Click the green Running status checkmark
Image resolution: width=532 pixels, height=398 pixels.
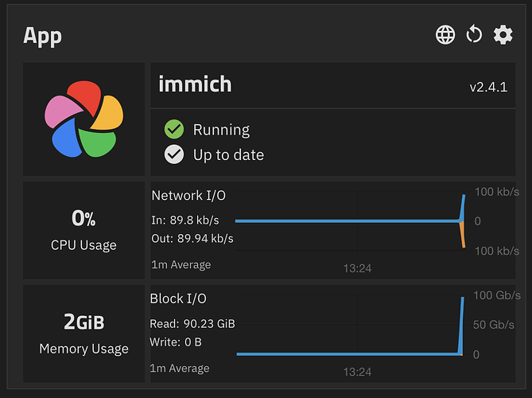point(174,130)
